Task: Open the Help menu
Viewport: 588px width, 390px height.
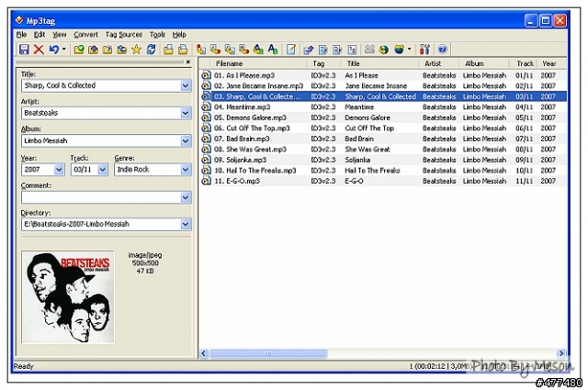Action: coord(179,35)
